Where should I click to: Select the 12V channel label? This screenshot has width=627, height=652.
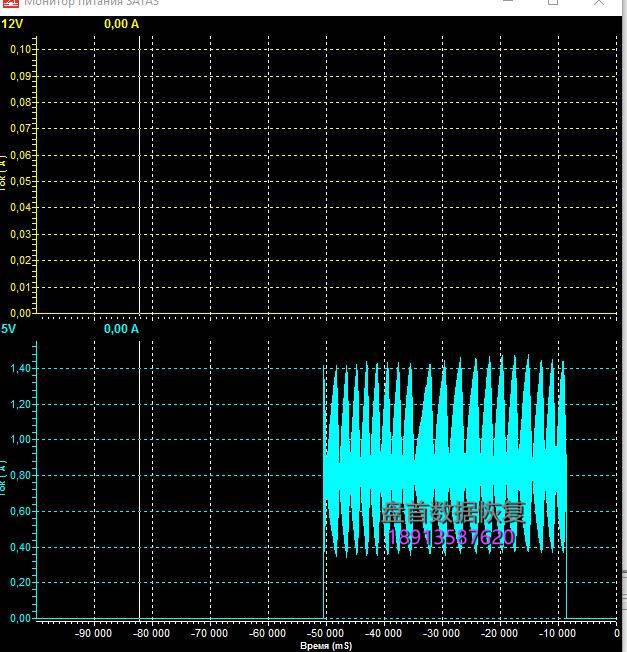pyautogui.click(x=12, y=24)
